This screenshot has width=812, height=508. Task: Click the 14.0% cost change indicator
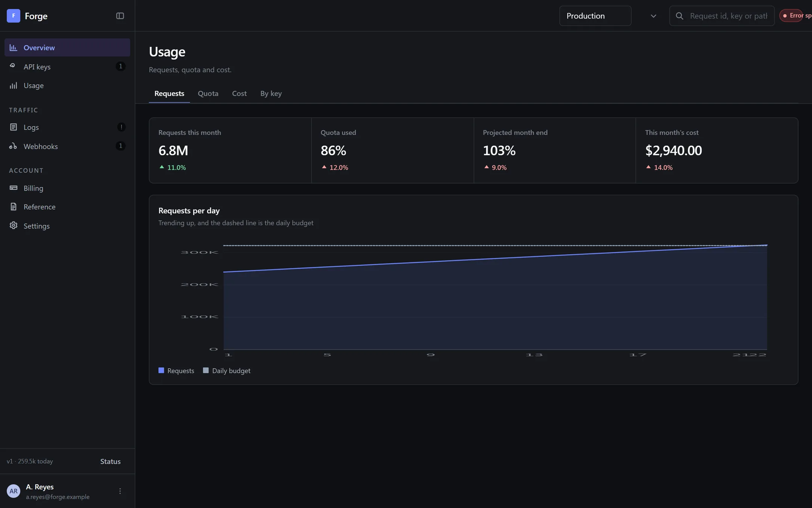click(659, 167)
